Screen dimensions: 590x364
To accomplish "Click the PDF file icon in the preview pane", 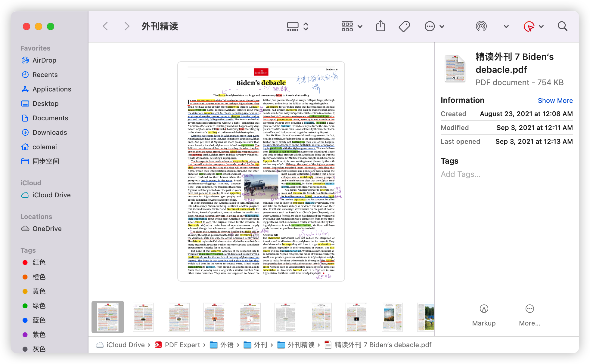I will [x=455, y=69].
